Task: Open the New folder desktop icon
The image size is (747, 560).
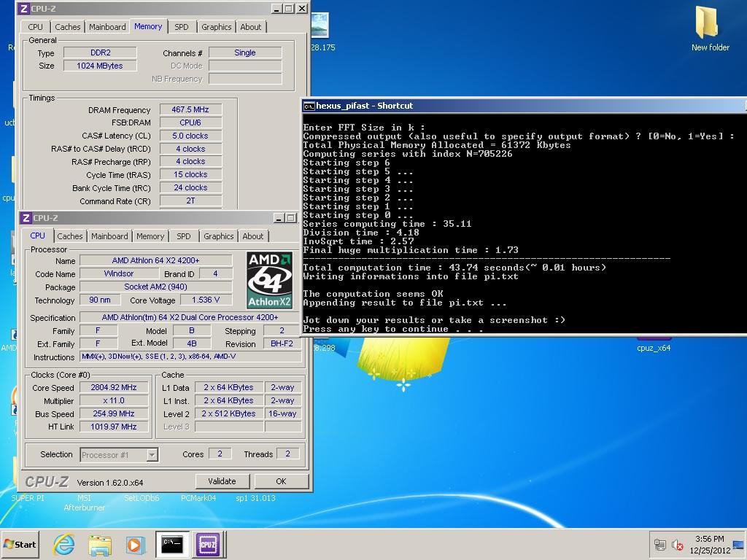Action: (x=710, y=28)
